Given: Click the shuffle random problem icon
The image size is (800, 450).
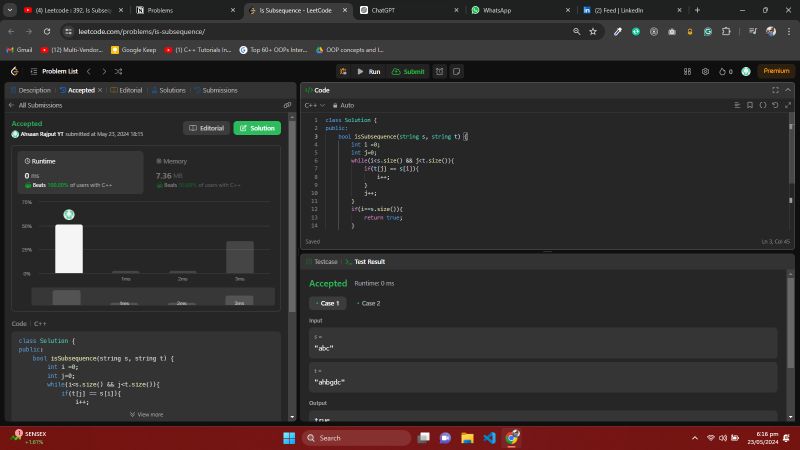Looking at the screenshot, I should tap(119, 71).
